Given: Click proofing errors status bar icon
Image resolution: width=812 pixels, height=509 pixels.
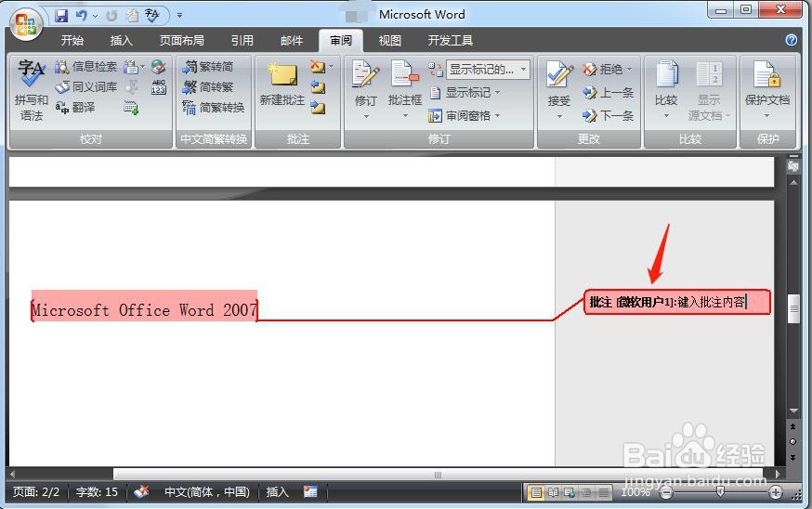Looking at the screenshot, I should (141, 492).
